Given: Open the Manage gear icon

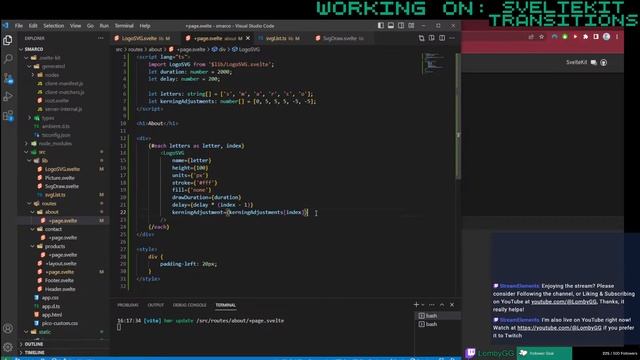Looking at the screenshot, I should [x=8, y=347].
